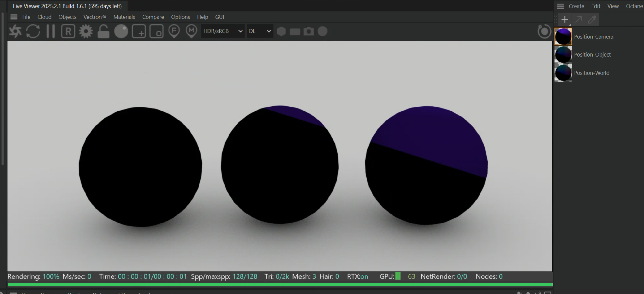This screenshot has width=644, height=294.
Task: Open the Live Viewer hamburger menu
Action: coord(14,17)
